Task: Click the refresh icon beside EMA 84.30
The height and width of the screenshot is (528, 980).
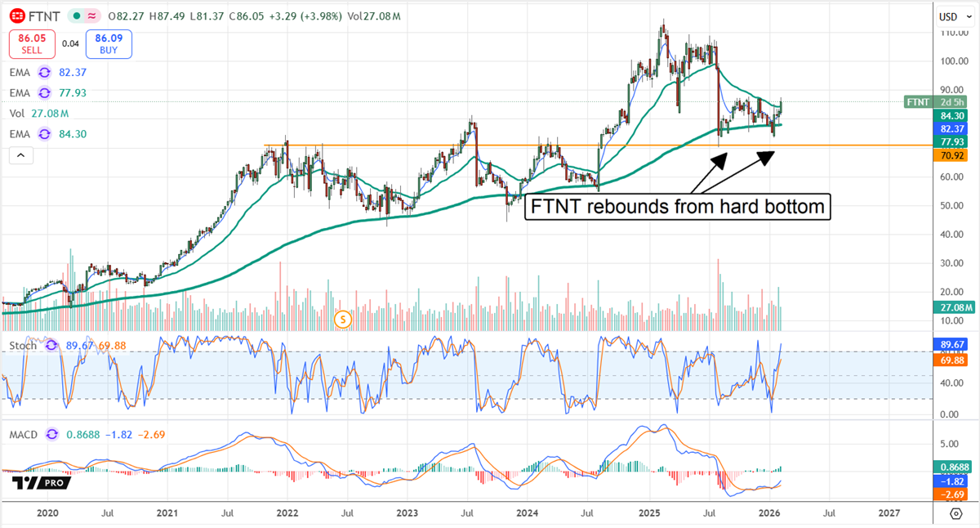Action: pos(43,134)
